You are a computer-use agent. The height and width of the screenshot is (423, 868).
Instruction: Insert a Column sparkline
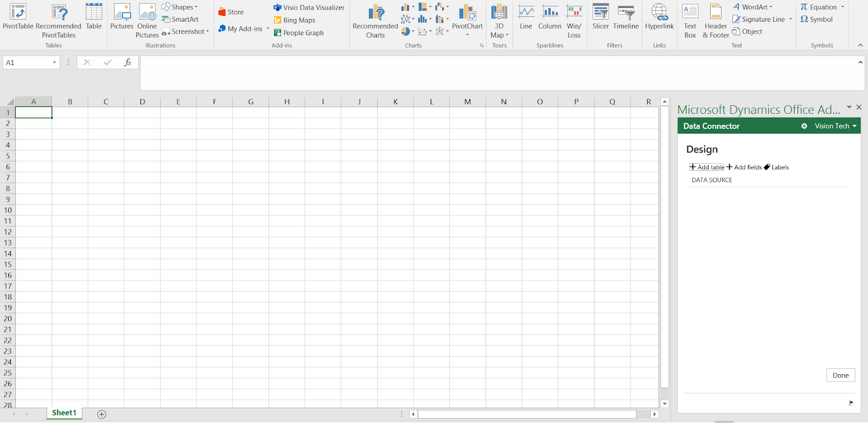click(550, 17)
